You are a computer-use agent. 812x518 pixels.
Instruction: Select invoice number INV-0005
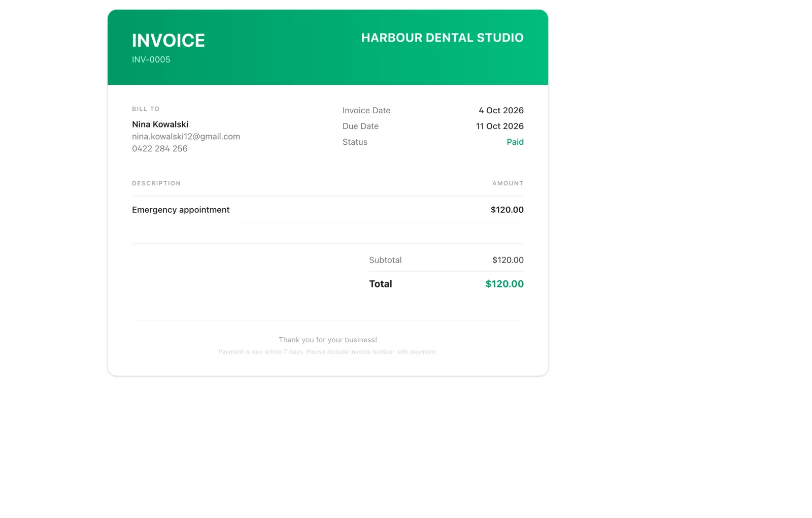[x=151, y=59]
